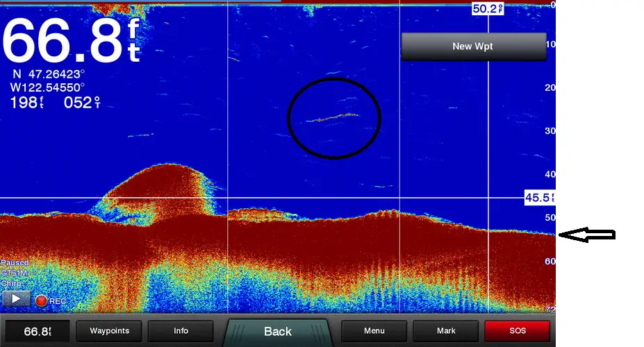Select the 45.5 depth line label
This screenshot has width=644, height=347.
pyautogui.click(x=539, y=198)
